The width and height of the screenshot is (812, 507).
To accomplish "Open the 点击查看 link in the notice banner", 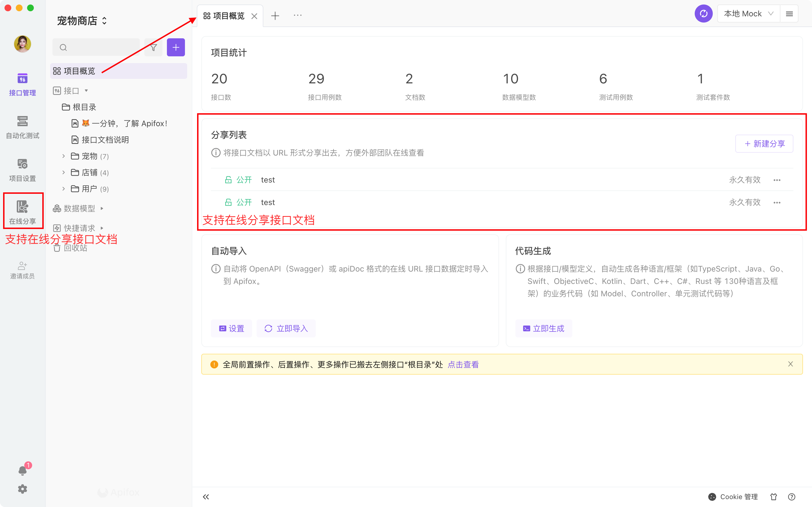I will (463, 364).
